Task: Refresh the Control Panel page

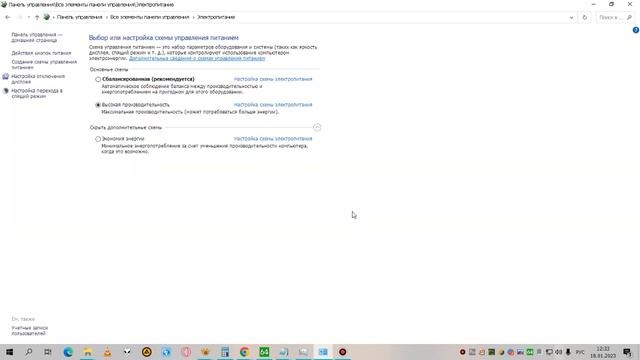Action: pos(584,17)
